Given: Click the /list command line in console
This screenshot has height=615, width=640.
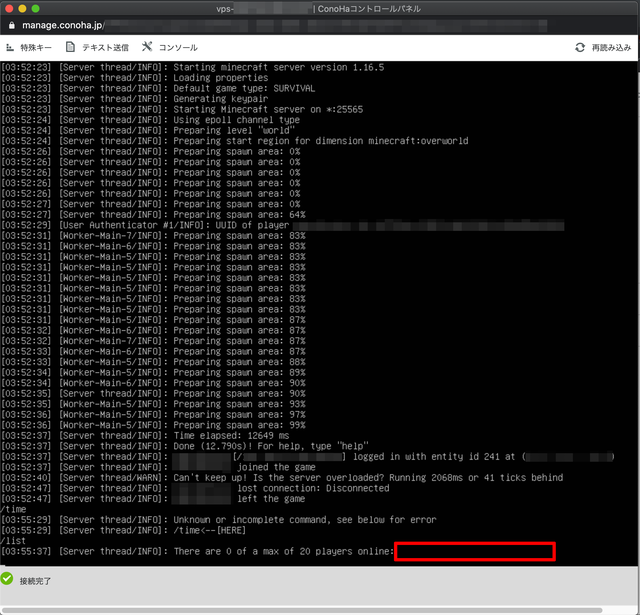Looking at the screenshot, I should point(12,541).
